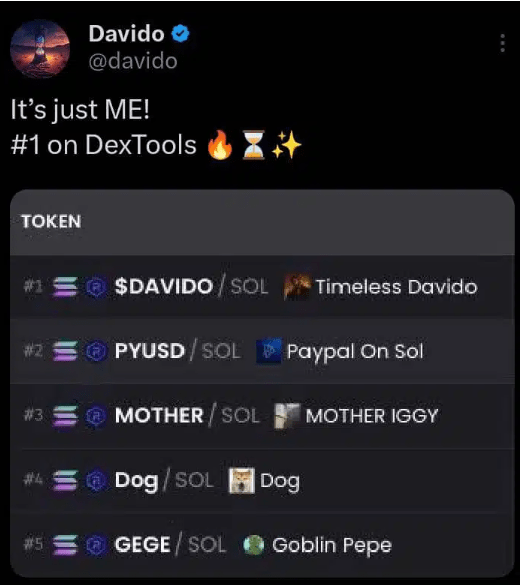This screenshot has width=520, height=585.
Task: Click the Goblin Pepe token logo
Action: pyautogui.click(x=254, y=545)
